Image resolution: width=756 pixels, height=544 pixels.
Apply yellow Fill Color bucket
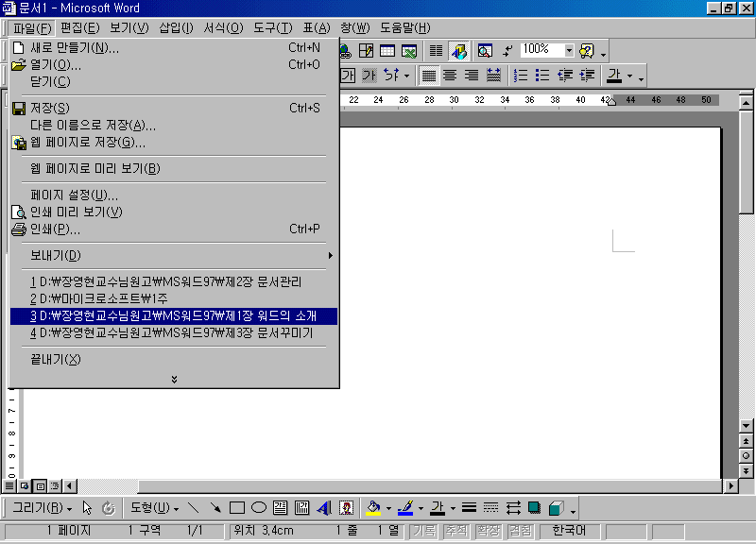coord(373,508)
